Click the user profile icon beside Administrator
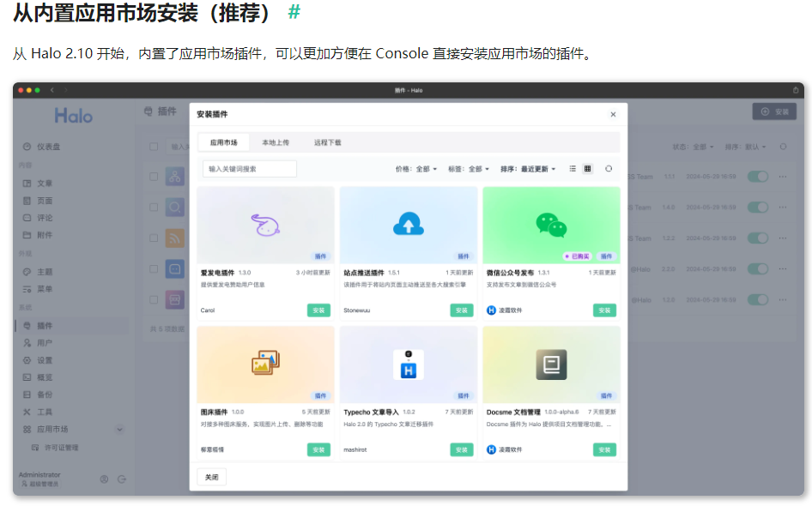 [x=104, y=479]
